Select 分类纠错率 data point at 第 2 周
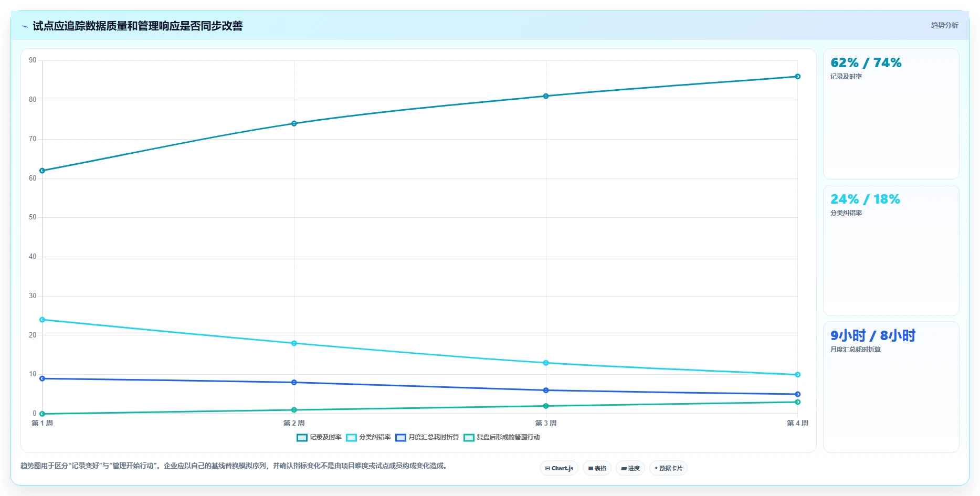 pyautogui.click(x=294, y=343)
